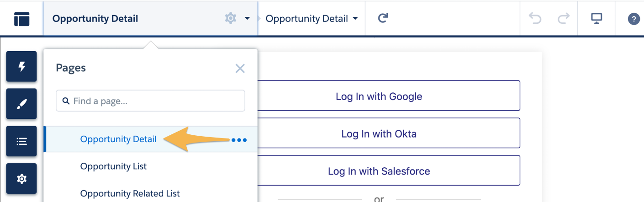Open the Theme brush panel
Image resolution: width=644 pixels, height=202 pixels.
click(21, 104)
